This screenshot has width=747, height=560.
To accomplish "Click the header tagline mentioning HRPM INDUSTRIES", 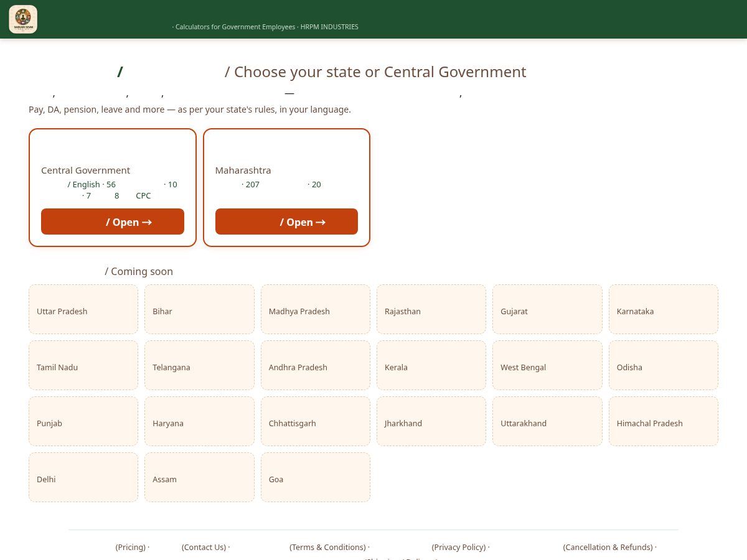I will pyautogui.click(x=265, y=27).
